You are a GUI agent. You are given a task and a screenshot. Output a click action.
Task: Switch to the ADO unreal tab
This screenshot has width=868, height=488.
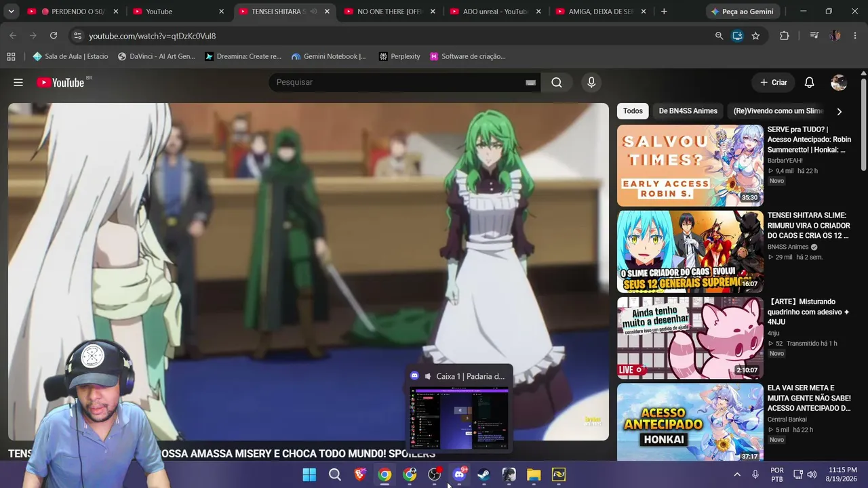tap(494, 12)
